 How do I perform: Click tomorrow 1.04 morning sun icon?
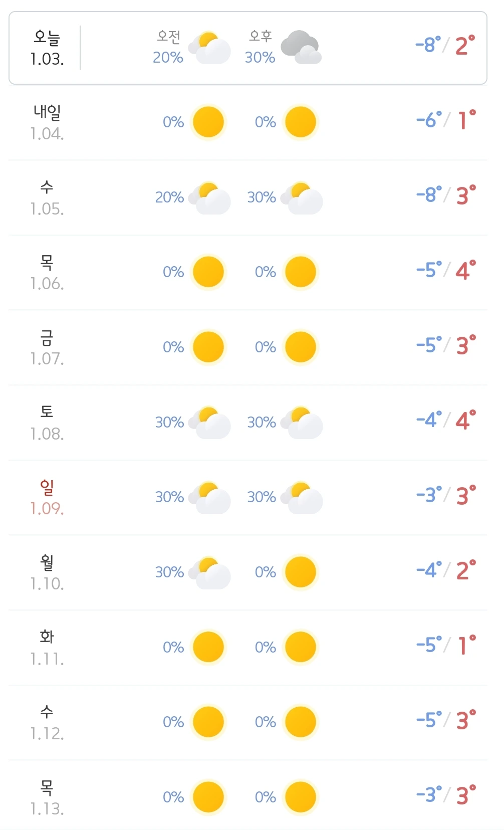pyautogui.click(x=208, y=122)
